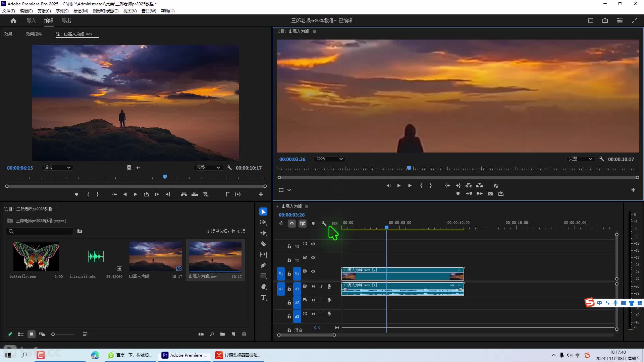Adjust Project thumbnail size slider

pos(63,334)
